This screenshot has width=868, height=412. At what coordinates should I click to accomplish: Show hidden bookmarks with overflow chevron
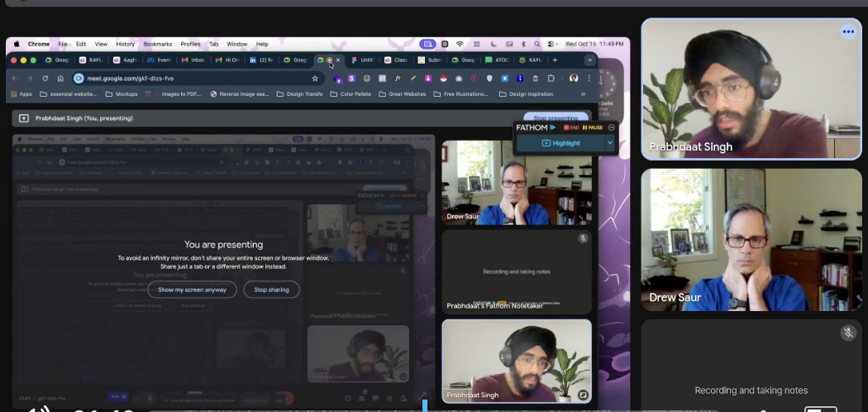pyautogui.click(x=583, y=94)
